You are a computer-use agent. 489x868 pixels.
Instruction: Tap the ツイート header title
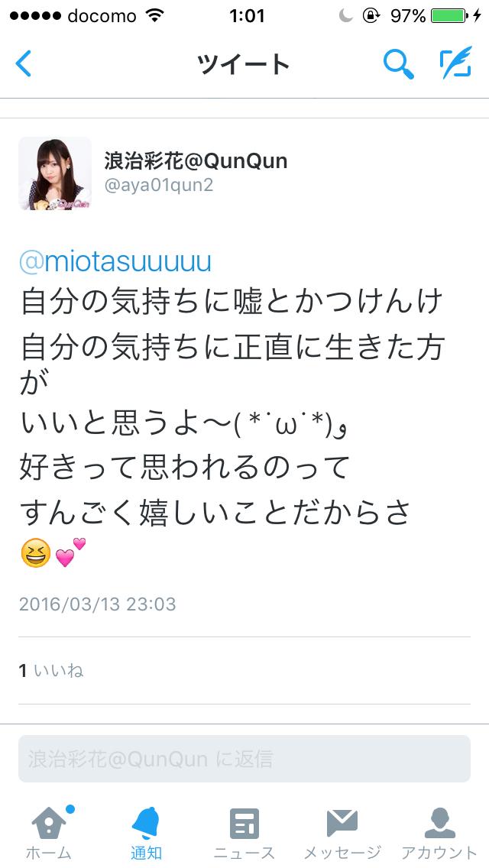coord(244,64)
